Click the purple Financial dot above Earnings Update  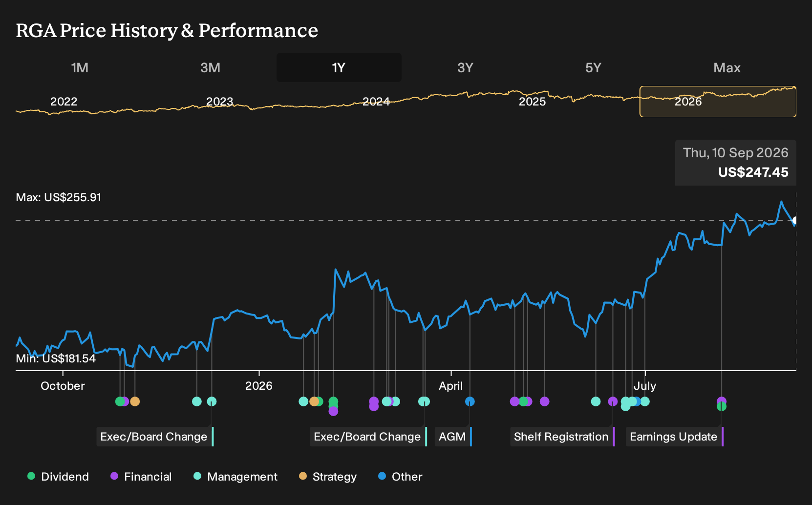722,401
